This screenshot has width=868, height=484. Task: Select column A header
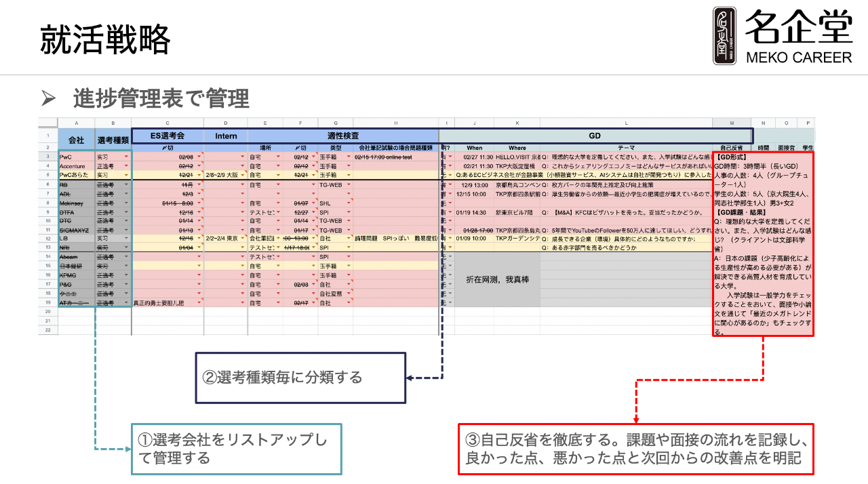tap(76, 123)
